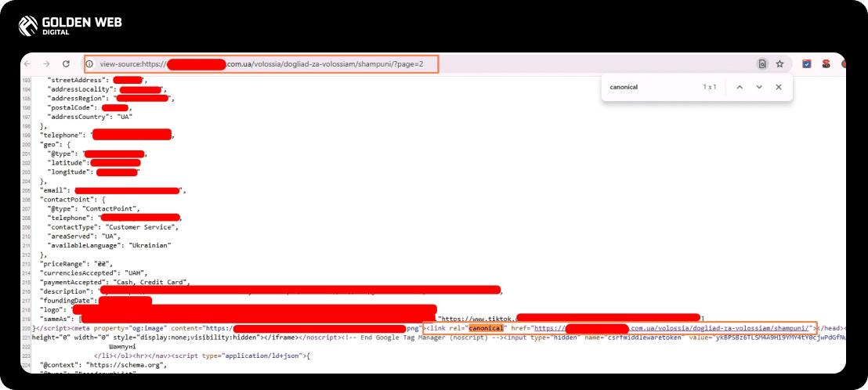Click the highlighted canonical word in source

tap(486, 327)
